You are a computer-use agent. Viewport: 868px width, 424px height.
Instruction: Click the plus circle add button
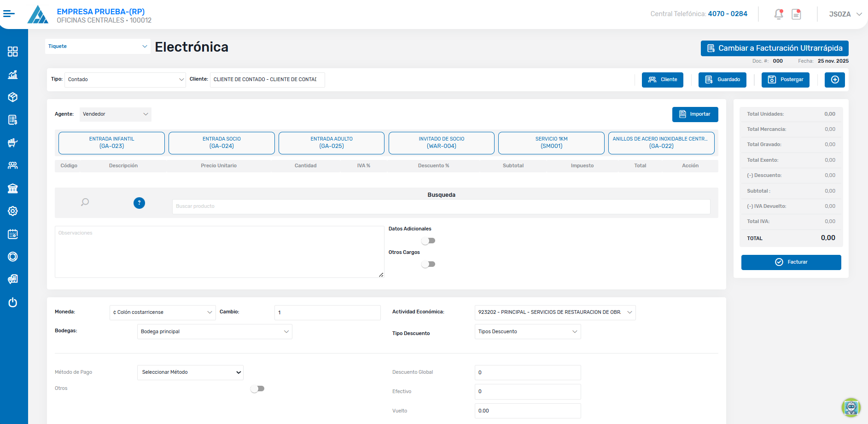(x=834, y=80)
